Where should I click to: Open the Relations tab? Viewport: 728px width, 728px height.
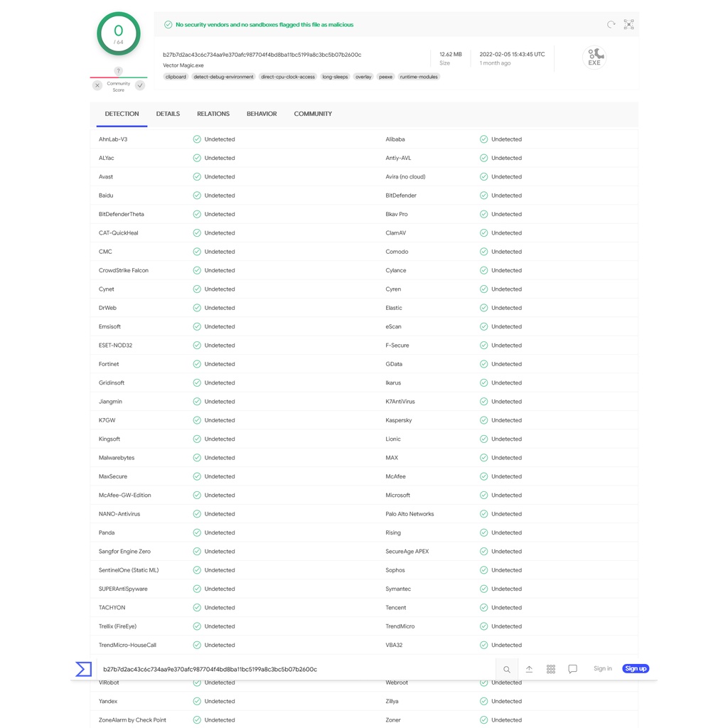tap(213, 114)
